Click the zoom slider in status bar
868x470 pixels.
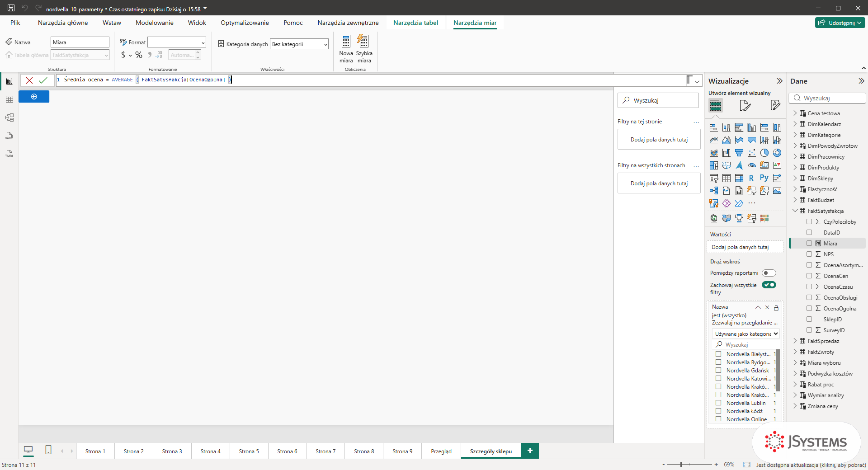point(689,465)
